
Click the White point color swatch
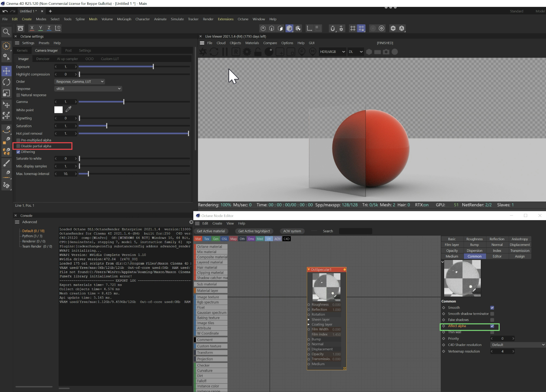point(58,110)
